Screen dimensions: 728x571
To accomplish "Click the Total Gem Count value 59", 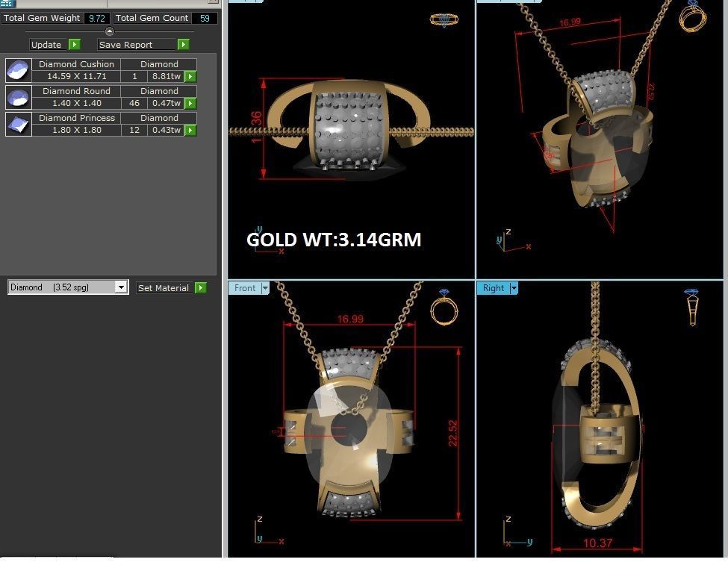I will (x=205, y=18).
